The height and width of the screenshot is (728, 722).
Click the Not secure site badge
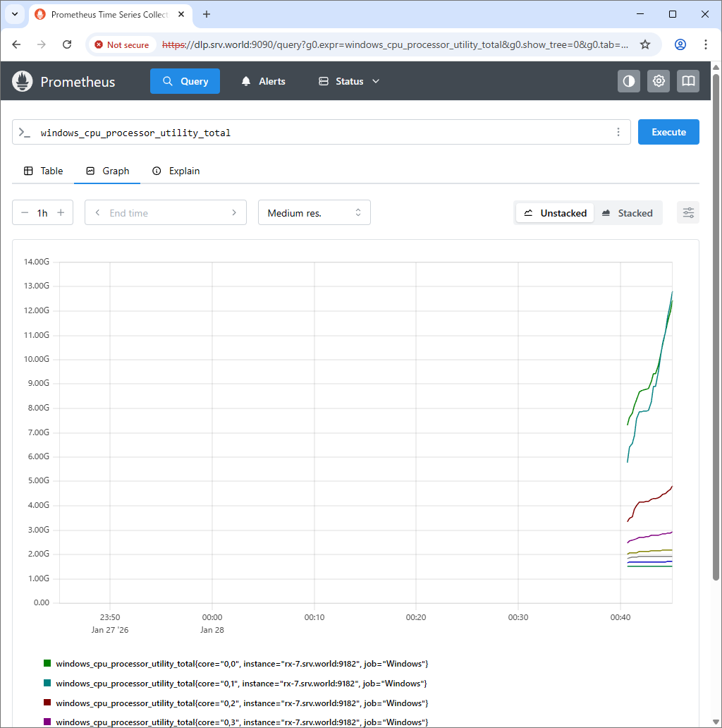point(122,44)
